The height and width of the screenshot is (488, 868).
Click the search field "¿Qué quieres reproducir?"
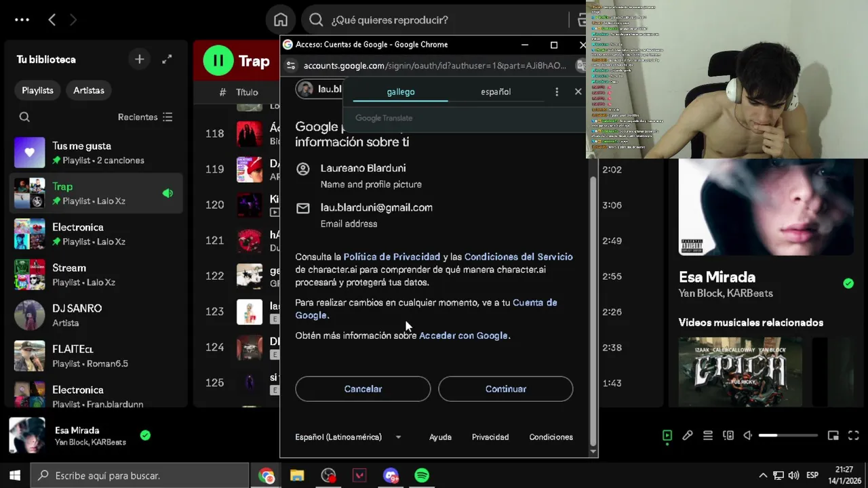pyautogui.click(x=441, y=20)
